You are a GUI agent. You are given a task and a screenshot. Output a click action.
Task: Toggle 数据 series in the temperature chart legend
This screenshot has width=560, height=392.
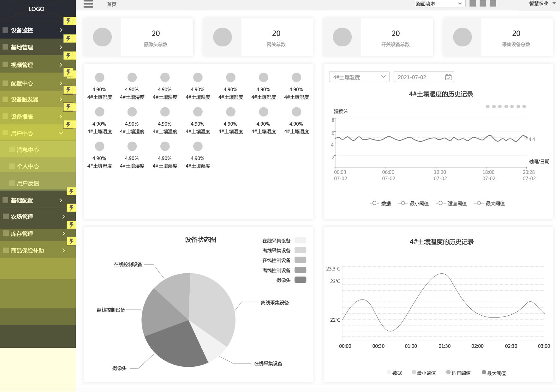tap(394, 373)
